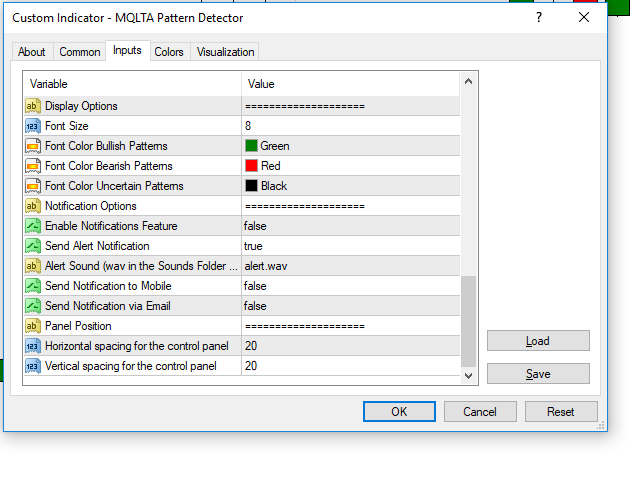Click the Notification Options separator value

[x=305, y=207]
